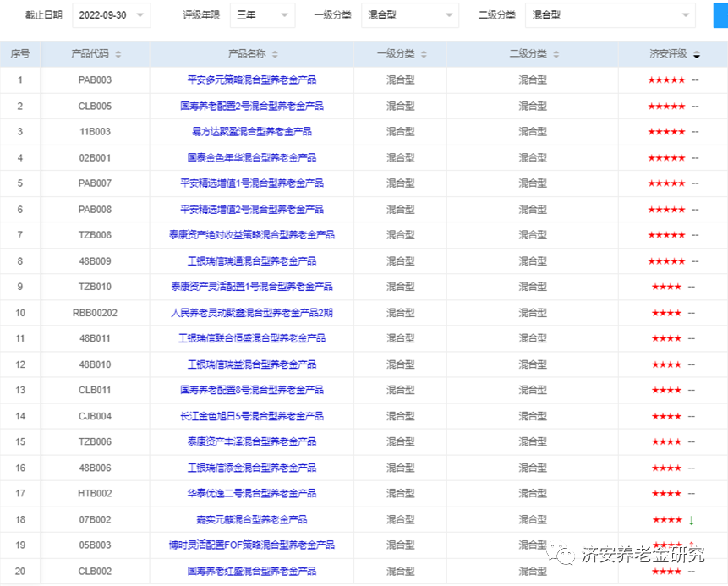
Task: Click five-star rating for PAB003
Action: coord(666,79)
